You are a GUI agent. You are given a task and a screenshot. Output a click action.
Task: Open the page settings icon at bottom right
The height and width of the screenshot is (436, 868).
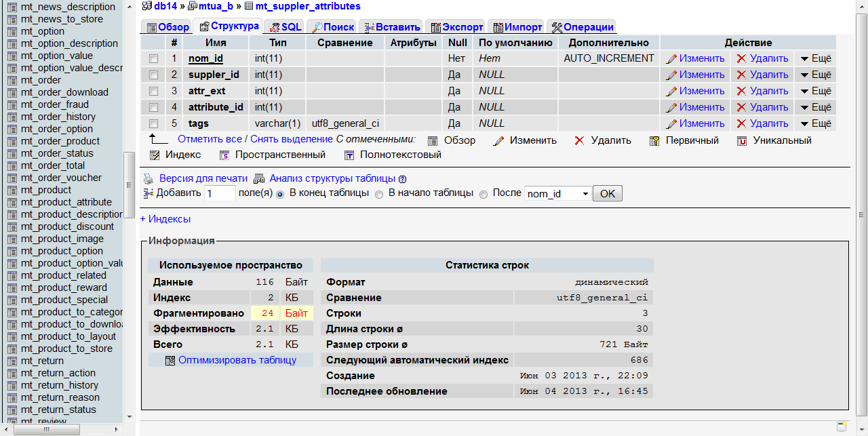(x=841, y=427)
